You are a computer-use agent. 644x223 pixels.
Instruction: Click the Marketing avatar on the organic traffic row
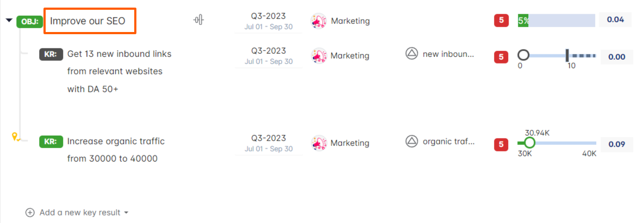[x=318, y=143]
